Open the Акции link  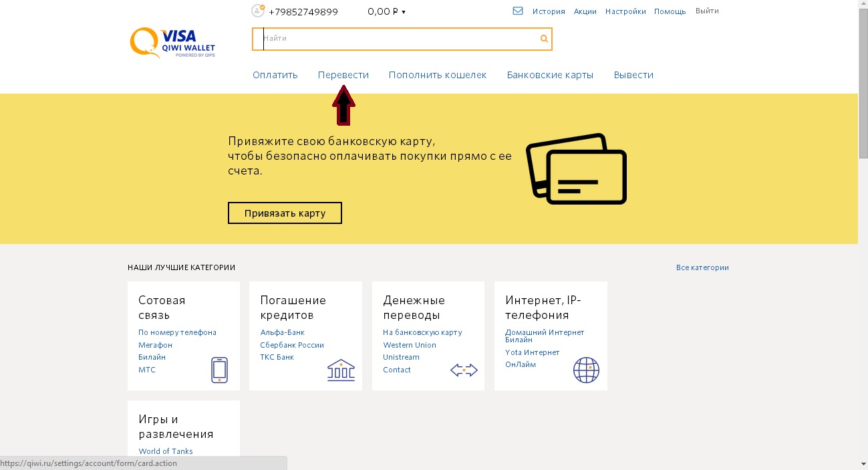[x=585, y=11]
